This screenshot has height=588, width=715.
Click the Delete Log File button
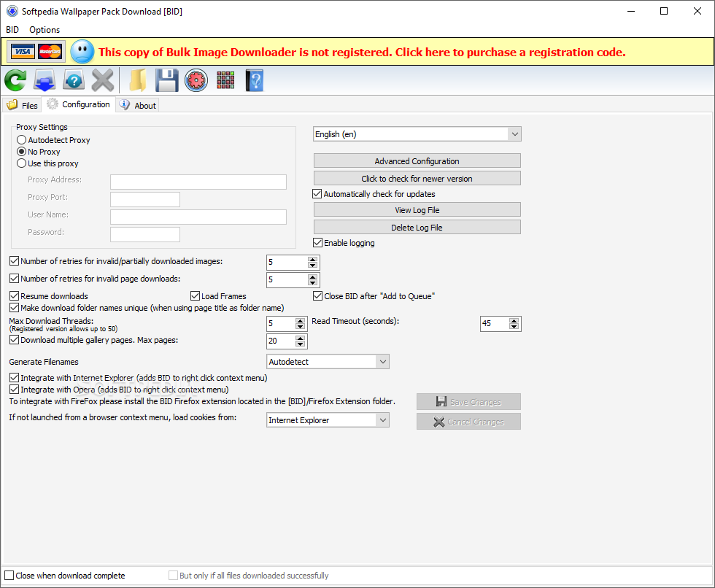coord(417,228)
